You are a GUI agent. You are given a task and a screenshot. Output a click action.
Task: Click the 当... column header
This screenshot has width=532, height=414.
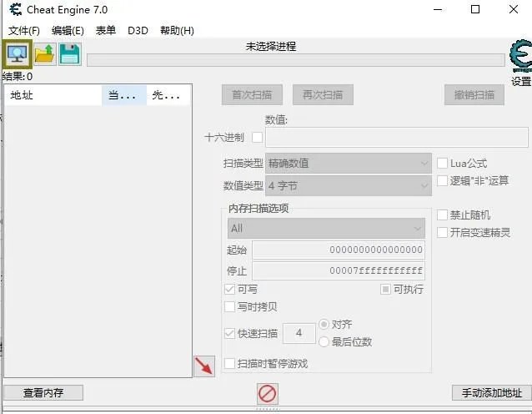tap(124, 95)
